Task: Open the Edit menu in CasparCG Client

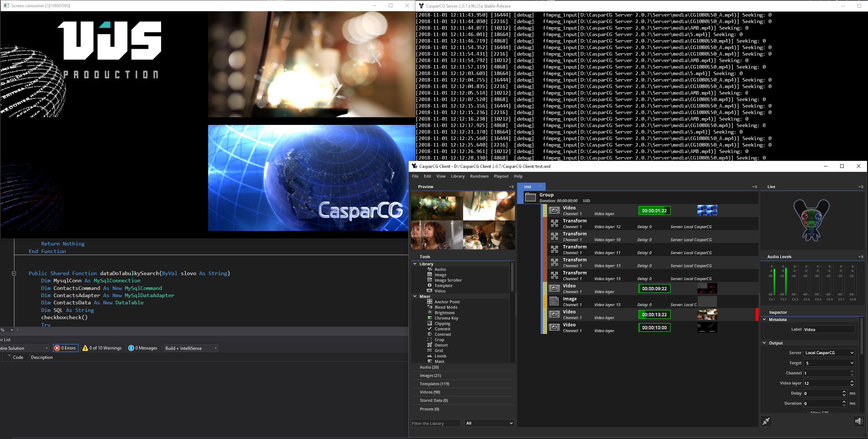Action: click(427, 176)
